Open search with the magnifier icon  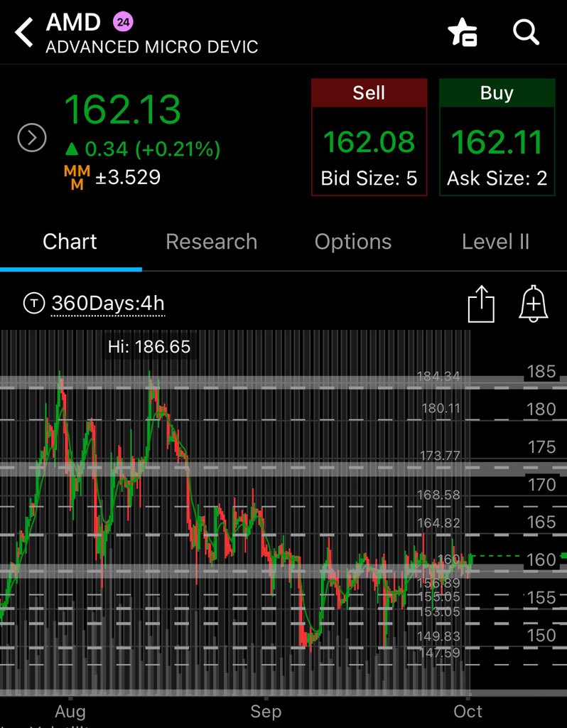coord(526,33)
